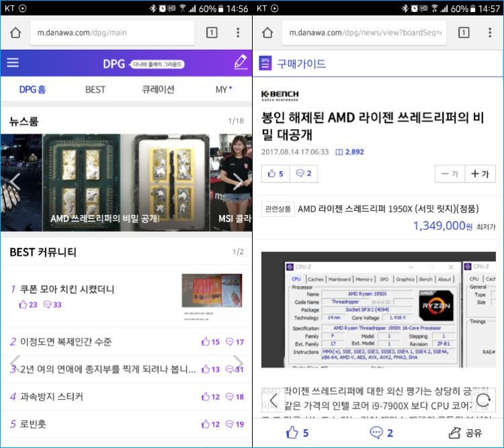Switch to the MY tab

tap(223, 89)
